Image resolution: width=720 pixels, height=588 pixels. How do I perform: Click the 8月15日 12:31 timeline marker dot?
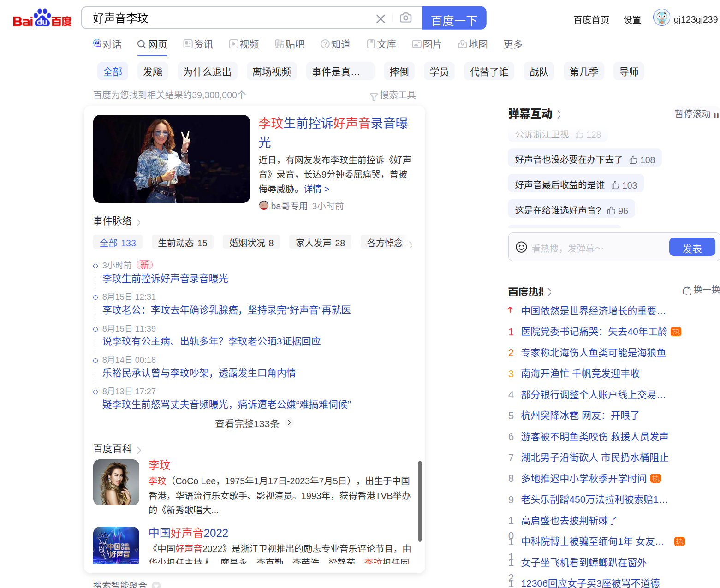tap(95, 297)
